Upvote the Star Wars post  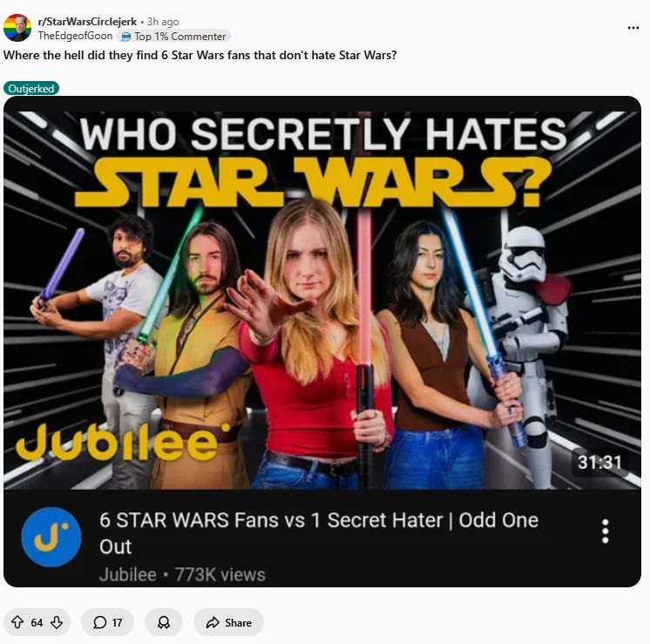coord(17,622)
